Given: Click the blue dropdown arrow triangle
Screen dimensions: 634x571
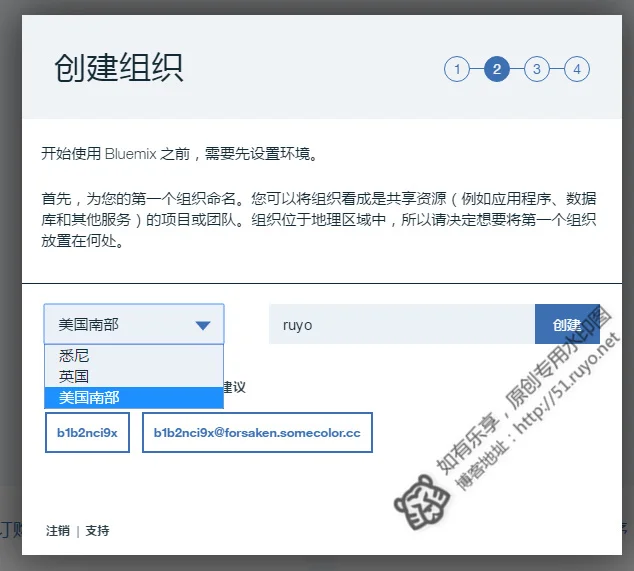Looking at the screenshot, I should pyautogui.click(x=203, y=325).
